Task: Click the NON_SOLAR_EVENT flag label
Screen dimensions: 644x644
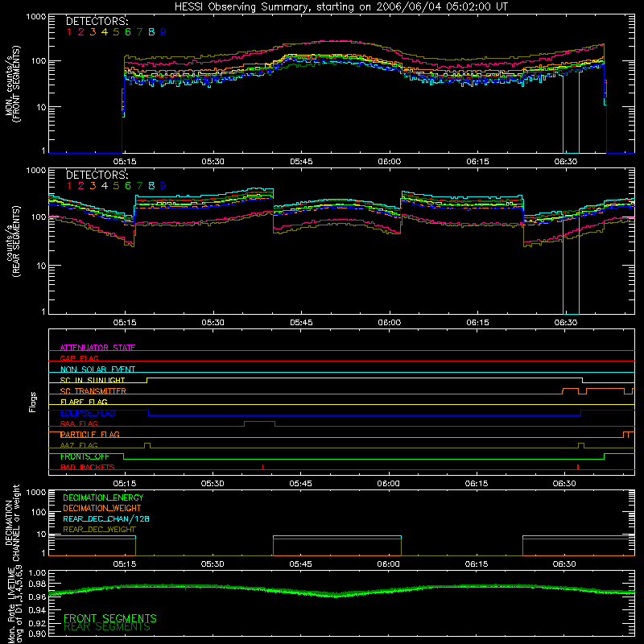Action: pyautogui.click(x=97, y=369)
